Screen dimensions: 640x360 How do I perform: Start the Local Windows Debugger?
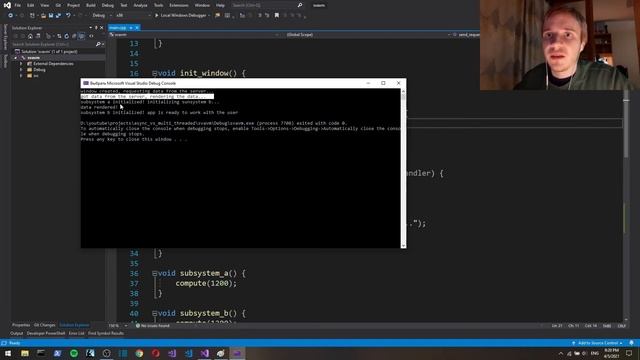[180, 16]
